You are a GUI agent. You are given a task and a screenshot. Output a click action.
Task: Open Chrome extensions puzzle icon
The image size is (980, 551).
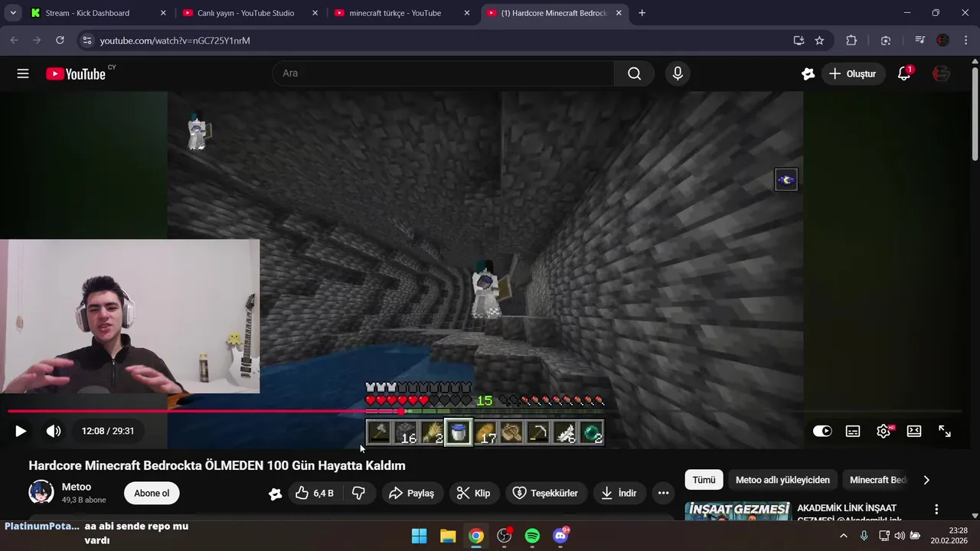(x=851, y=41)
